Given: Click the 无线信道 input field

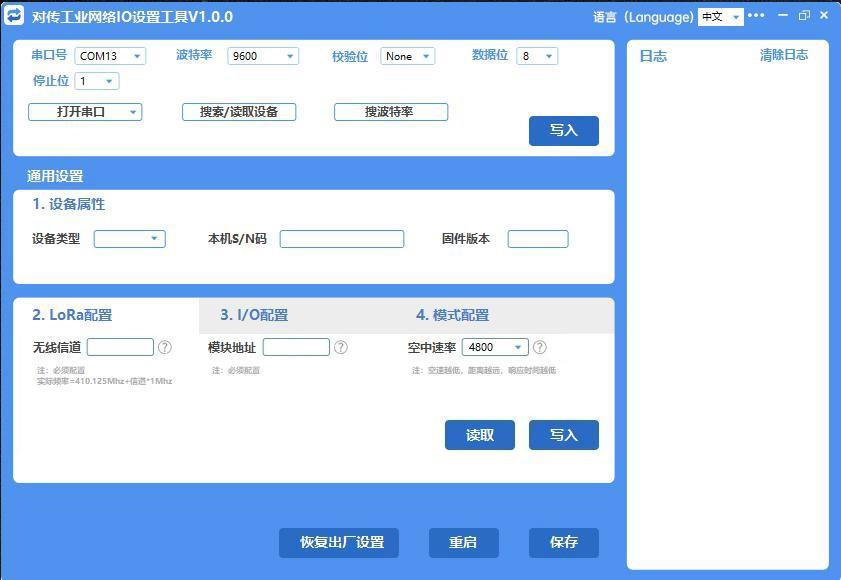Looking at the screenshot, I should tap(120, 347).
